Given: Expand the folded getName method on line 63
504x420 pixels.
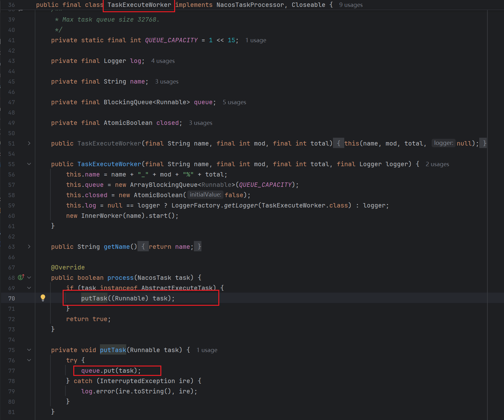Looking at the screenshot, I should pos(29,247).
